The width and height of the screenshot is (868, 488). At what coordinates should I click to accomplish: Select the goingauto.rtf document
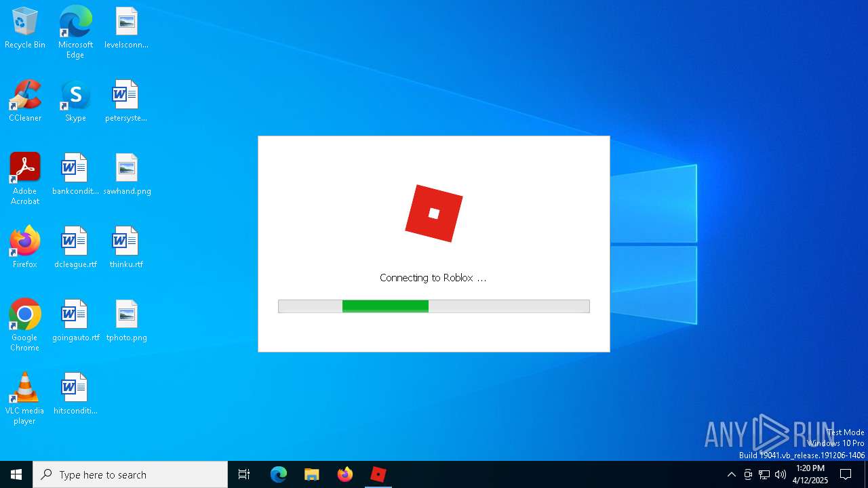(x=75, y=321)
